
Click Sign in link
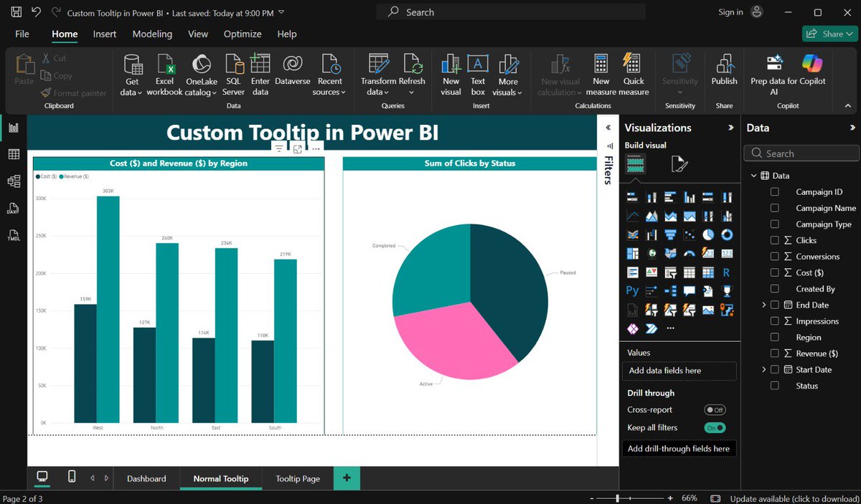pyautogui.click(x=730, y=12)
